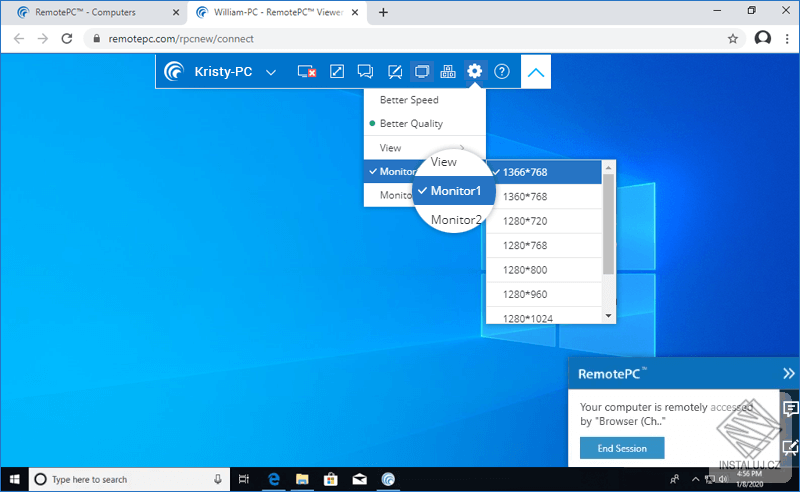Click the RemotePC logo in toolbar
Image resolution: width=800 pixels, height=492 pixels.
pyautogui.click(x=173, y=71)
